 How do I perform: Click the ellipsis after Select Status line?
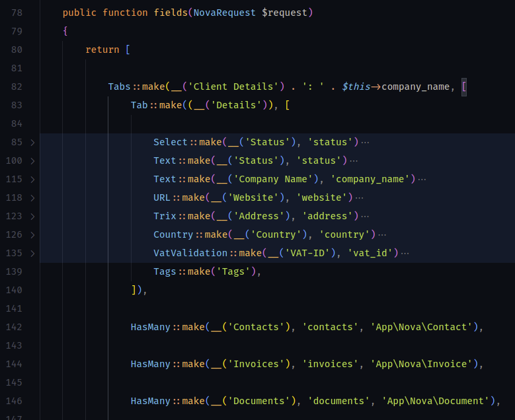pyautogui.click(x=365, y=143)
